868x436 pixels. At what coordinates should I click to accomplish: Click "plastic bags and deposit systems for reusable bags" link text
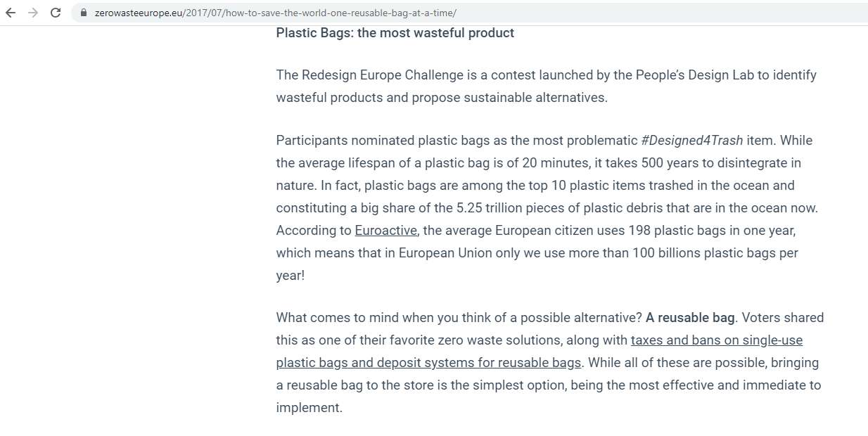(x=428, y=363)
